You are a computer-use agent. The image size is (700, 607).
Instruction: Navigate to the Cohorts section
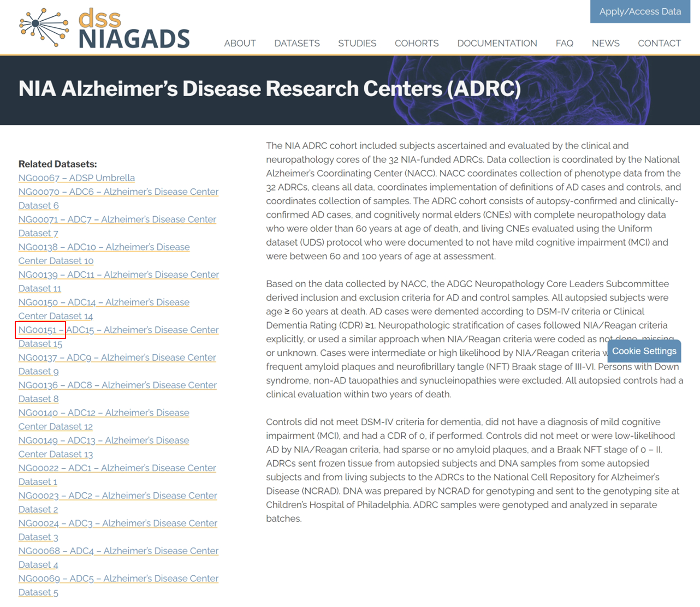417,43
